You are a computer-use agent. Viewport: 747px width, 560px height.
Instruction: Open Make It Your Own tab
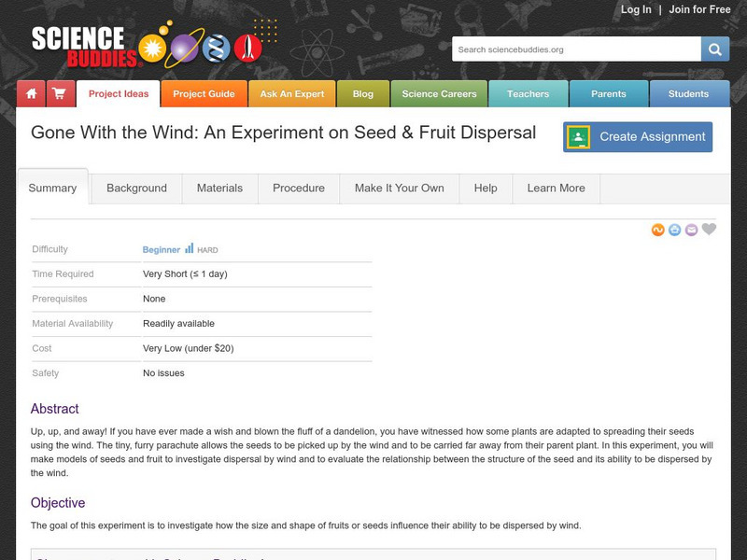tap(400, 189)
